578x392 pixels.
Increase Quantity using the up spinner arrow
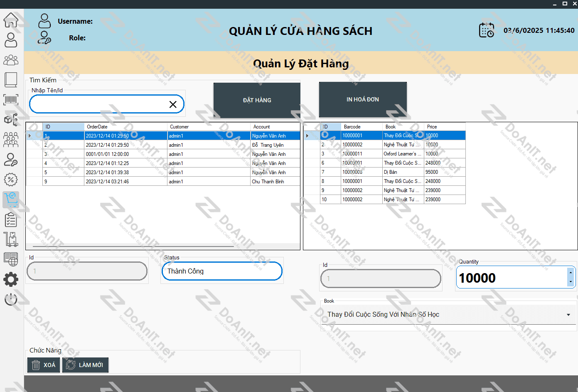tap(571, 273)
